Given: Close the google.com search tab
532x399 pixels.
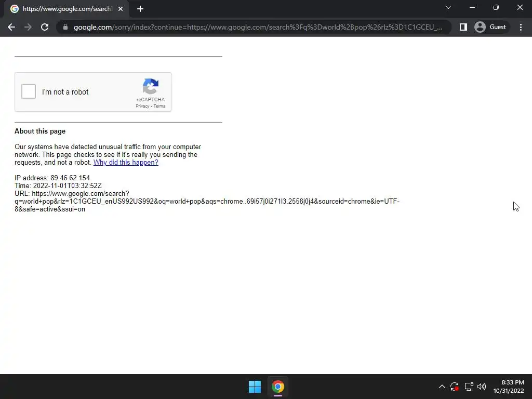Looking at the screenshot, I should coord(121,9).
